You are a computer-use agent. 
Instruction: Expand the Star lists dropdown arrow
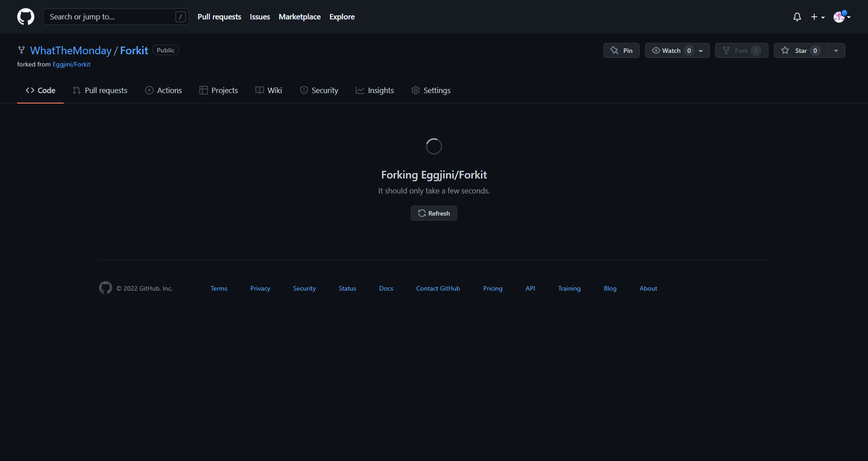click(836, 51)
